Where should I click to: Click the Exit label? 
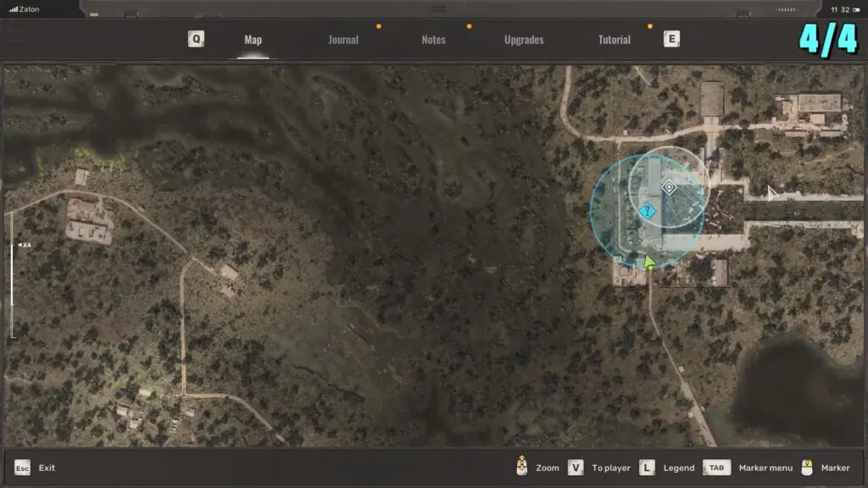(x=47, y=468)
